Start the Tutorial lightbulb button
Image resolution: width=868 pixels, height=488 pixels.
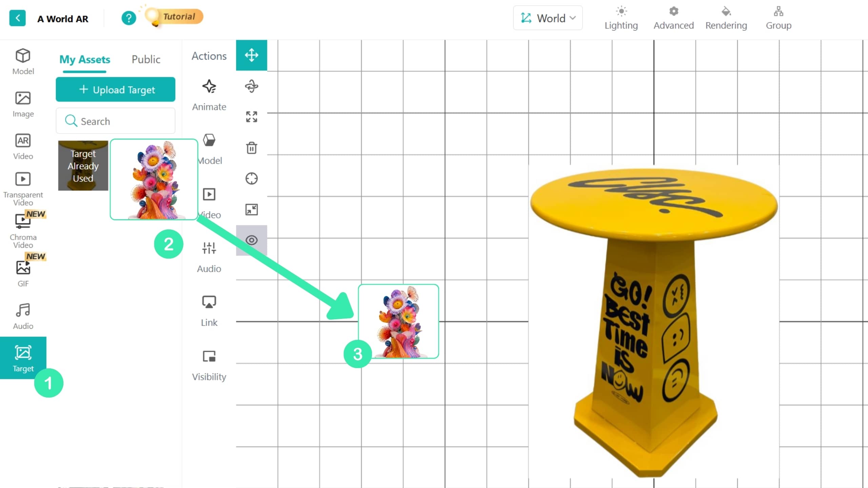[x=174, y=17]
